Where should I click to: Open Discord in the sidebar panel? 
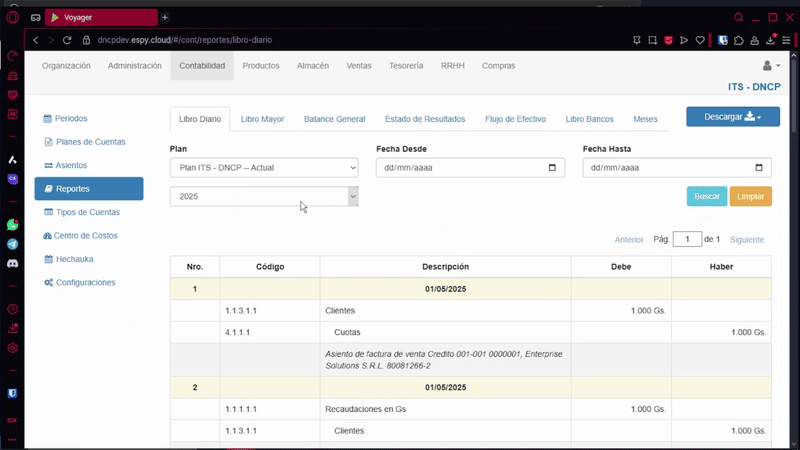[13, 263]
